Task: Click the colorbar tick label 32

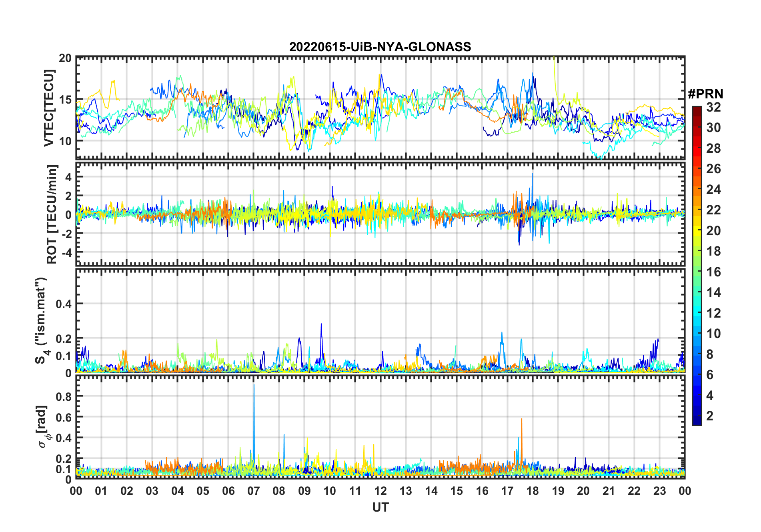Action: 713,107
